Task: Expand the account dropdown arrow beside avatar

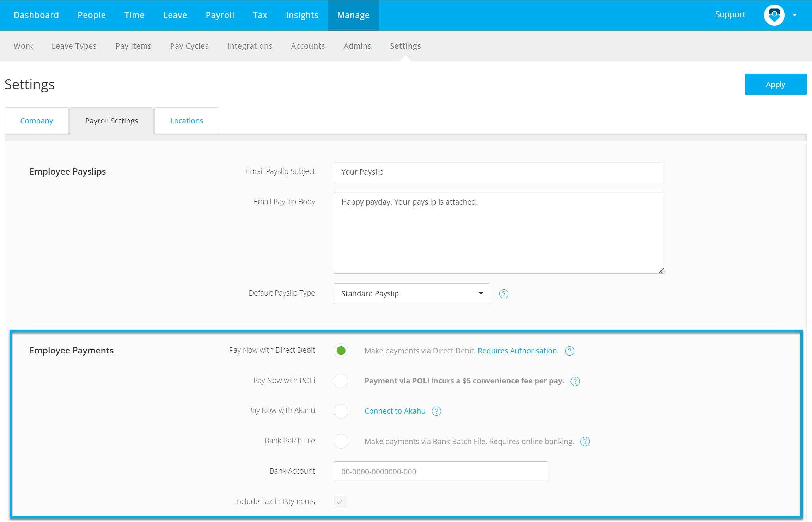Action: pyautogui.click(x=795, y=15)
